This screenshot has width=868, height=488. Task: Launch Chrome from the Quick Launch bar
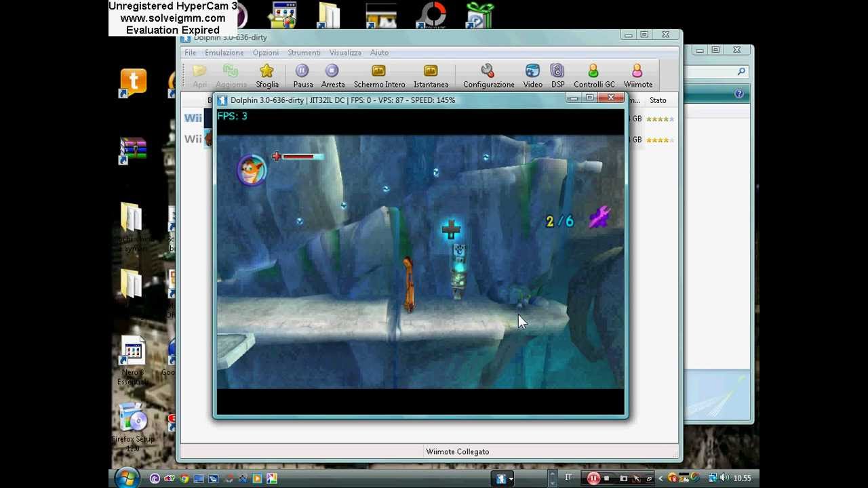[184, 479]
